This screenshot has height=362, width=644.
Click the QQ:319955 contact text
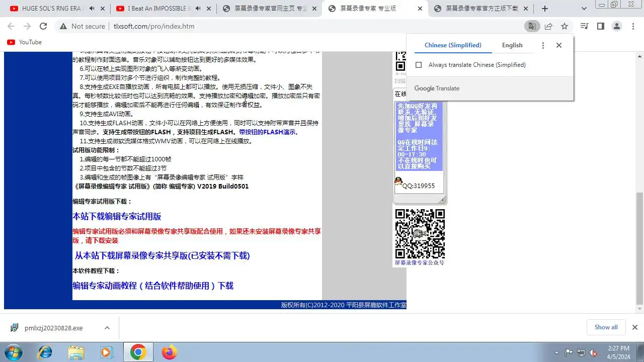point(419,186)
